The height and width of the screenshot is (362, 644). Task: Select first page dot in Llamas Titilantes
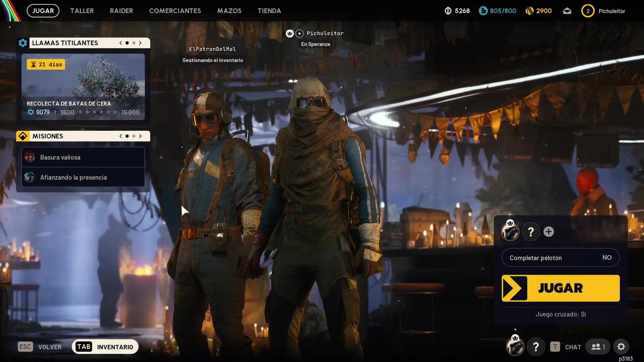127,43
